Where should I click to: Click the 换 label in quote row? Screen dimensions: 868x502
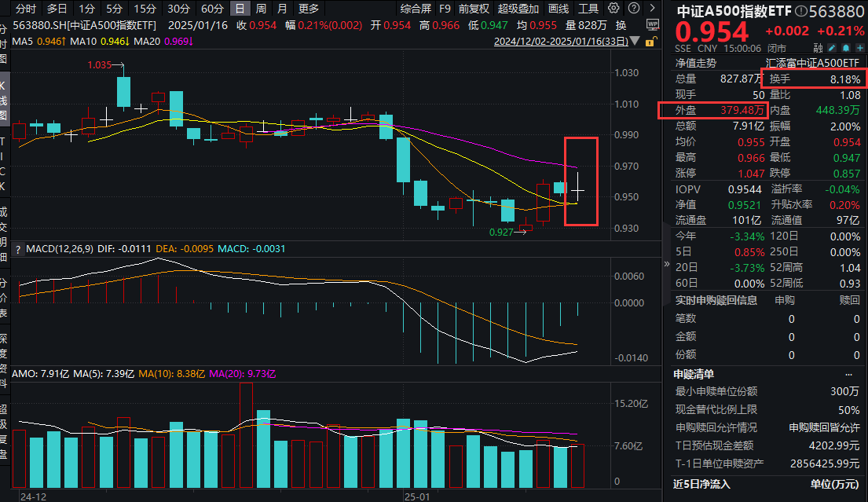click(x=621, y=25)
